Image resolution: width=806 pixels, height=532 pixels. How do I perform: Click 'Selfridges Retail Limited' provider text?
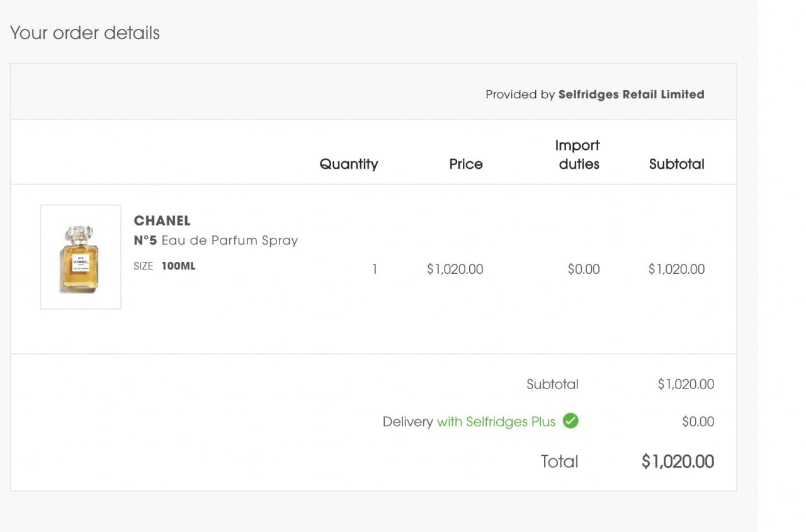tap(631, 94)
